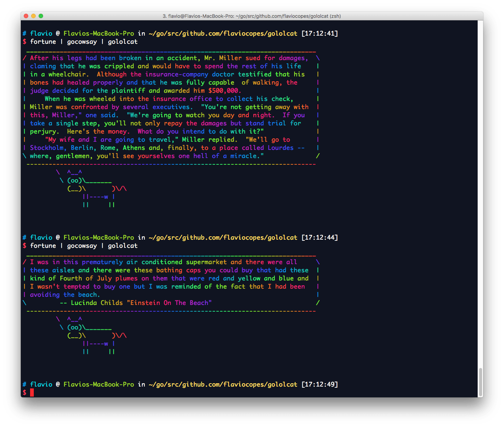
Task: Click the word Stockholm in the fortune
Action: pyautogui.click(x=47, y=148)
